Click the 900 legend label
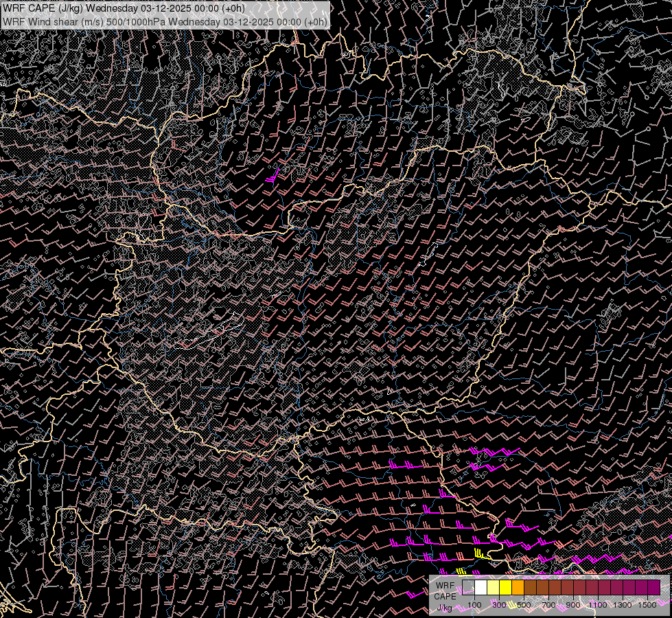Viewport: 672px width, 618px height. (x=573, y=605)
